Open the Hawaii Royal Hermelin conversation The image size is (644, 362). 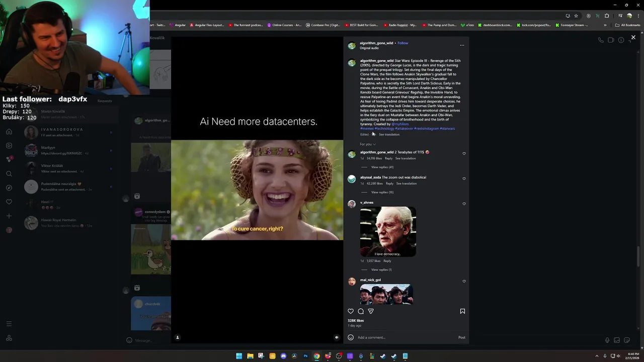(x=68, y=223)
